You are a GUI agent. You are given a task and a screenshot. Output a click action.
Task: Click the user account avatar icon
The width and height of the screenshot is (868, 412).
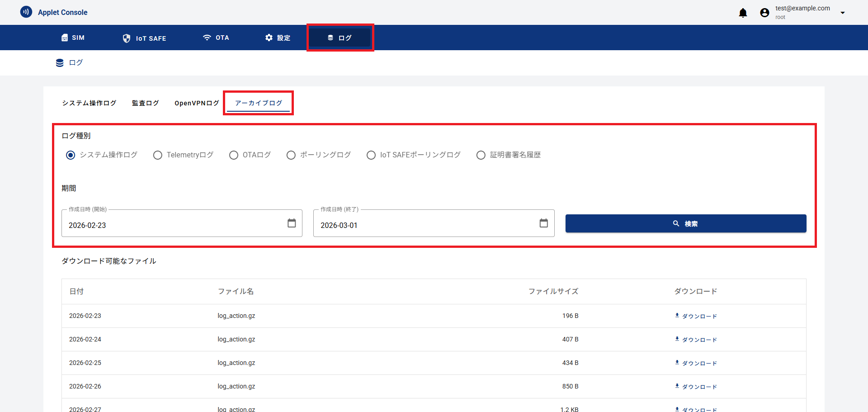click(764, 13)
